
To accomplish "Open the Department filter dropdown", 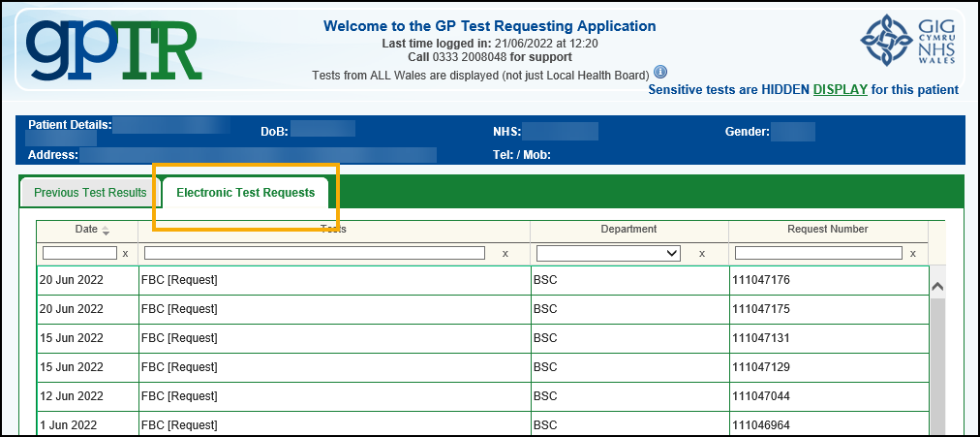I will tap(608, 253).
